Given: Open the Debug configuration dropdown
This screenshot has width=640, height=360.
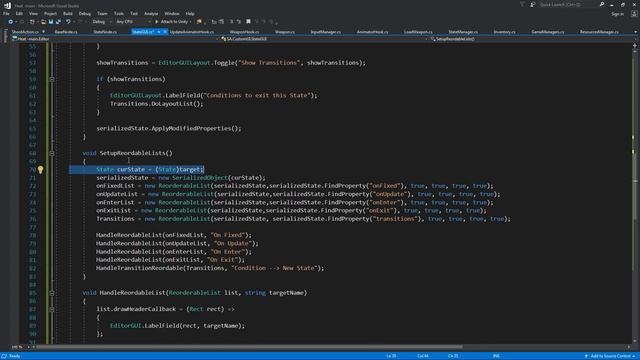Looking at the screenshot, I should [x=100, y=22].
